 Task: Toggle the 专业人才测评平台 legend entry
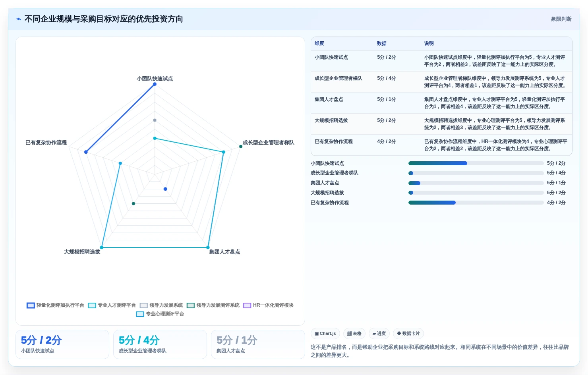(x=112, y=305)
